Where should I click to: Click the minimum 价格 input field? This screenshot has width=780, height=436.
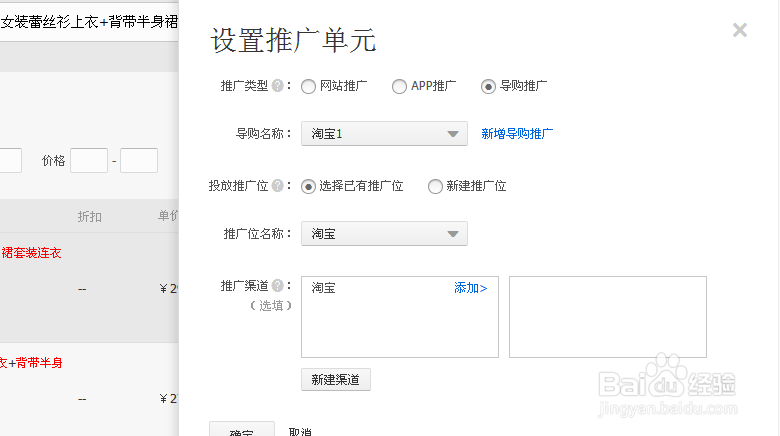click(x=89, y=160)
